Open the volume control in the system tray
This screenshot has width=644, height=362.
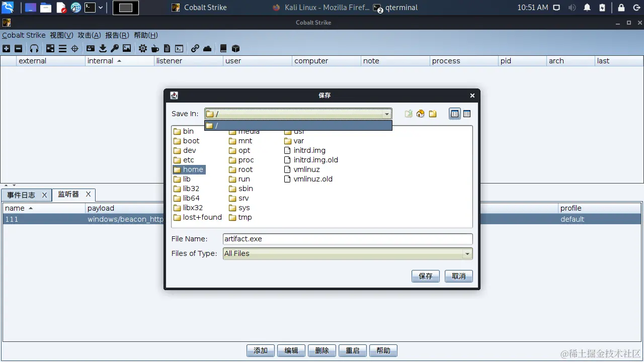tap(572, 8)
